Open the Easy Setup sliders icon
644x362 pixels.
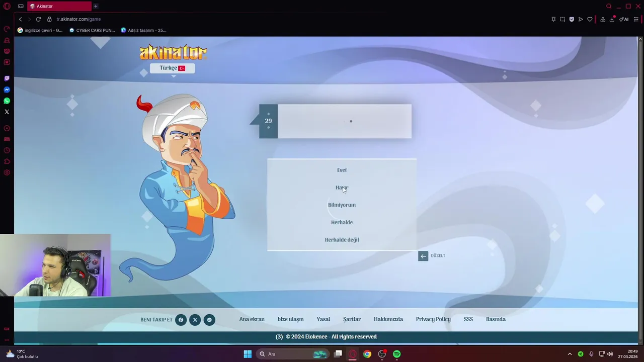[x=636, y=19]
